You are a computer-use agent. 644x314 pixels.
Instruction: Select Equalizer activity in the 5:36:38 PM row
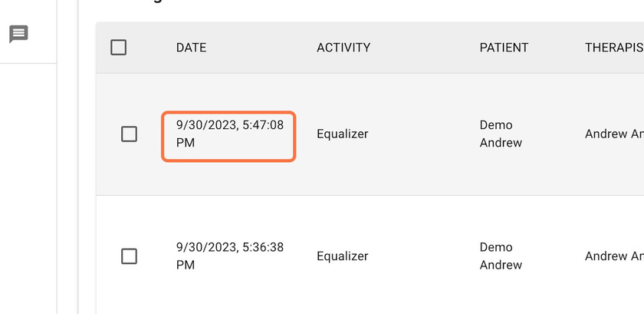point(343,256)
